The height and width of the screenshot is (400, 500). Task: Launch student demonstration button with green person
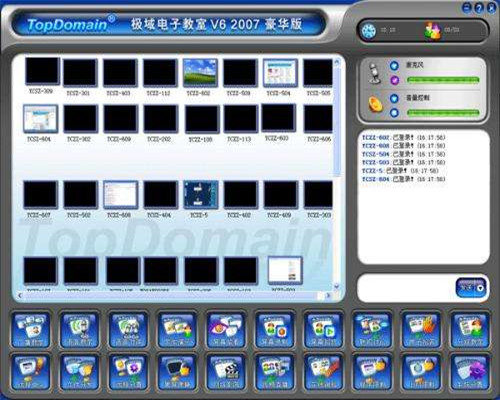coord(177,330)
